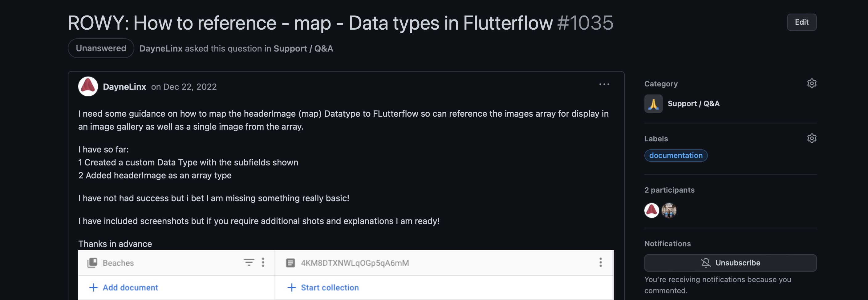
Task: Click the first participant avatar
Action: (x=651, y=210)
